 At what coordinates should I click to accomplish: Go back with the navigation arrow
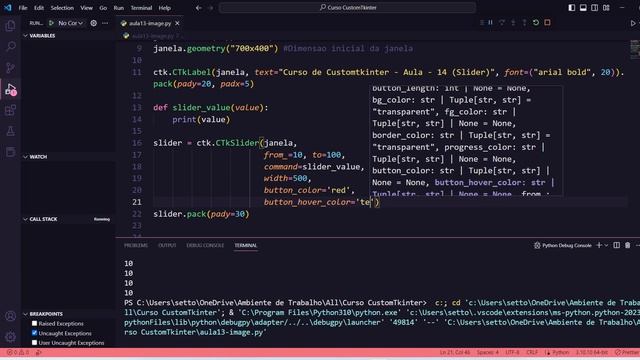point(198,8)
